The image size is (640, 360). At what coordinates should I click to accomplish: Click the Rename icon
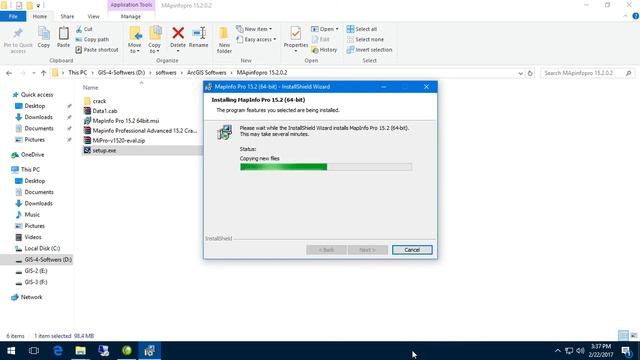pyautogui.click(x=199, y=33)
